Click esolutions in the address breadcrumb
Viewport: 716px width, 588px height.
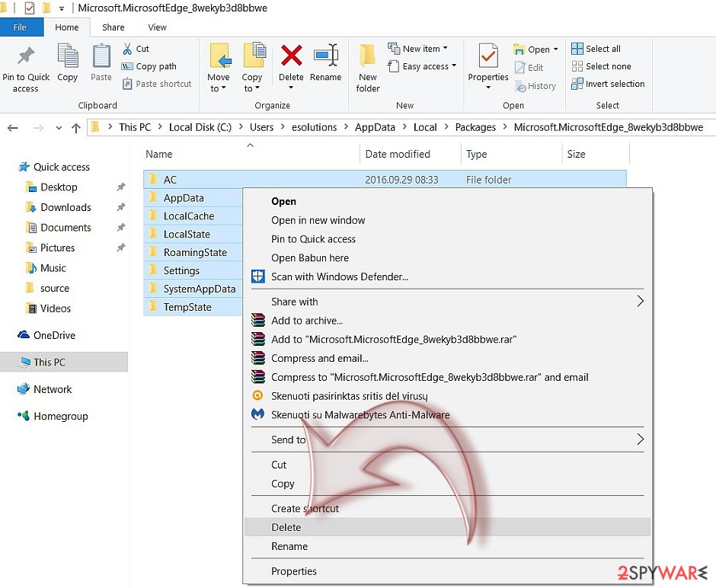[x=314, y=127]
